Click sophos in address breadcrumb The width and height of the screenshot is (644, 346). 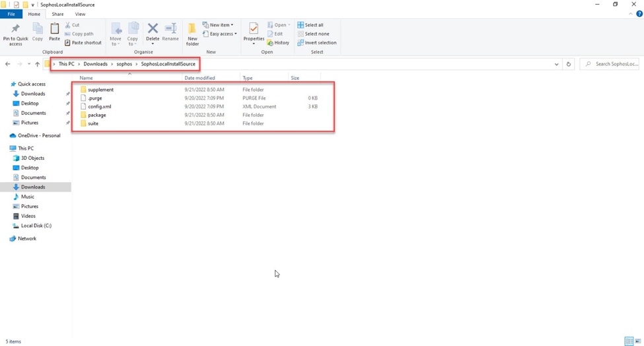click(124, 64)
